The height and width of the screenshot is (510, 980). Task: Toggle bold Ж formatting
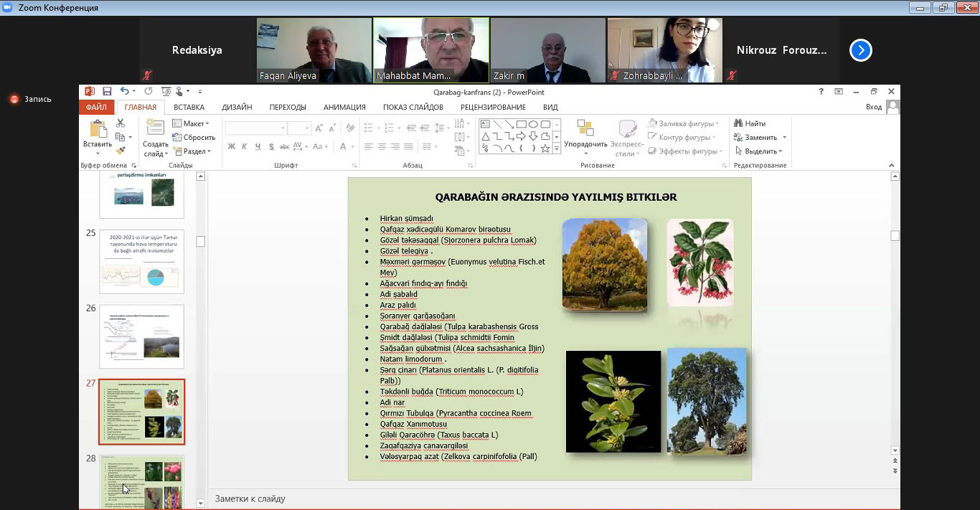[231, 146]
